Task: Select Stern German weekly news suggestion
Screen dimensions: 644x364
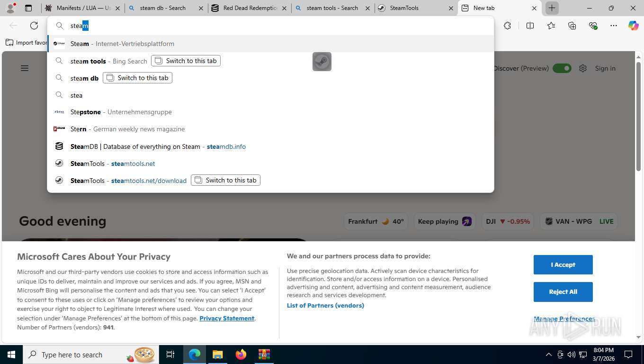Action: tap(270, 129)
